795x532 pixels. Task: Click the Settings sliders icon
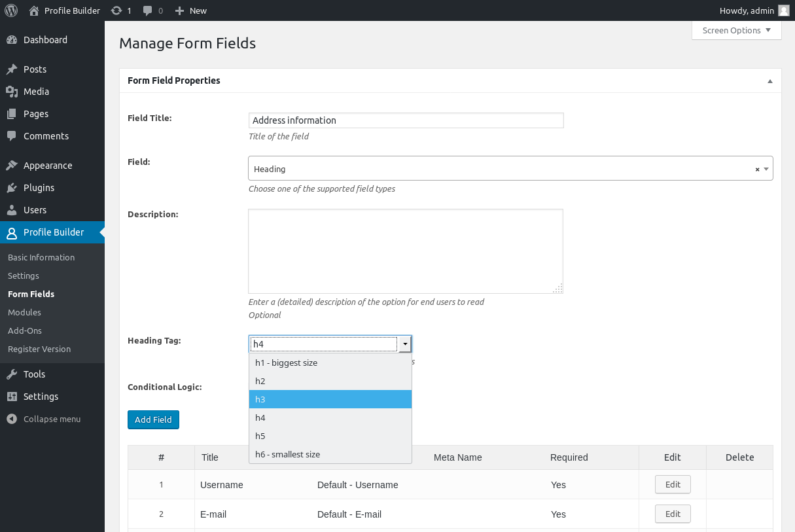click(x=12, y=397)
